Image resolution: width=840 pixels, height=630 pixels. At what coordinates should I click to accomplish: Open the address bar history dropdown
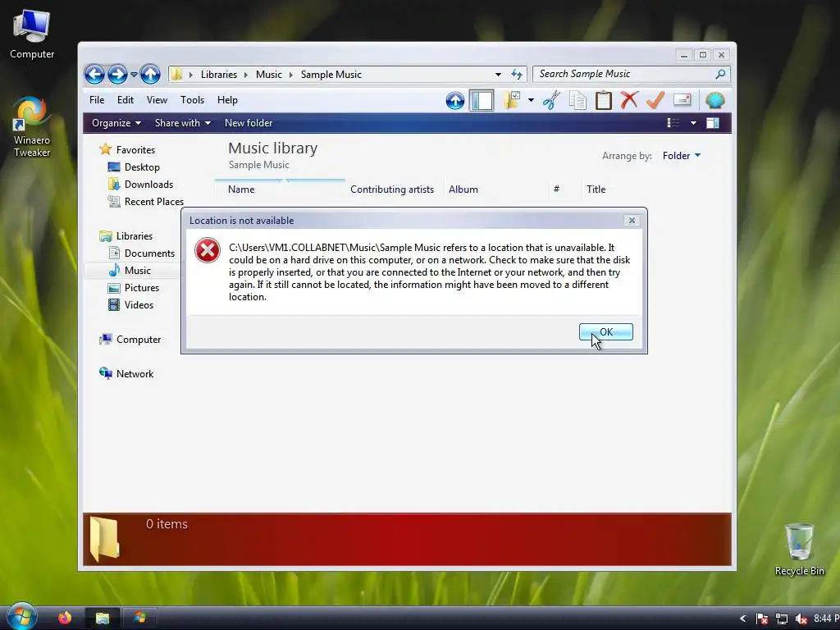tap(498, 75)
